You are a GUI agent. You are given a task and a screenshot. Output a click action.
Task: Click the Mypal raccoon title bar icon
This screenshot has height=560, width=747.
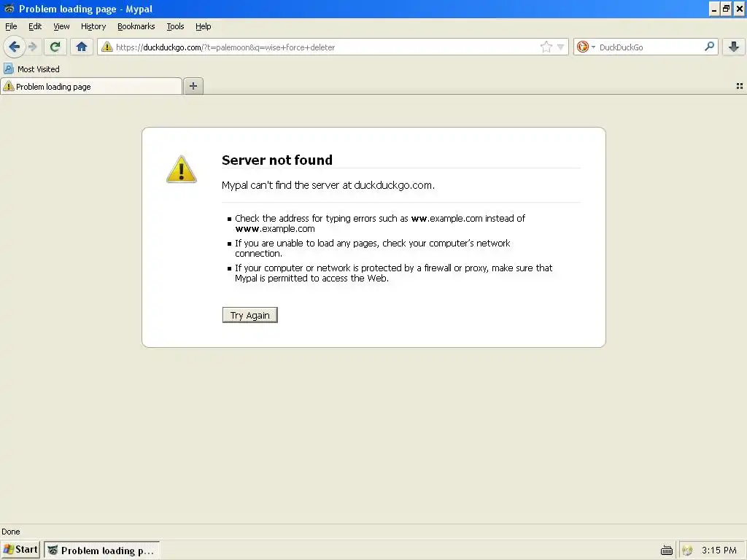coord(9,9)
